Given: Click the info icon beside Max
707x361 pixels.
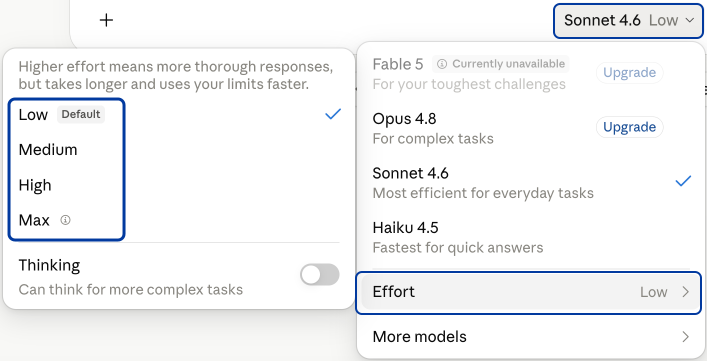Looking at the screenshot, I should pyautogui.click(x=66, y=220).
